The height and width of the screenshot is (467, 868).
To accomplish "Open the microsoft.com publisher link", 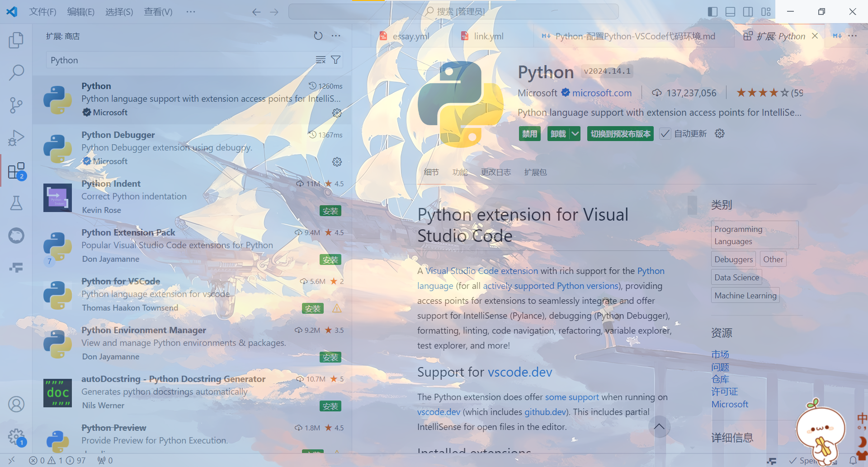I will pos(602,93).
